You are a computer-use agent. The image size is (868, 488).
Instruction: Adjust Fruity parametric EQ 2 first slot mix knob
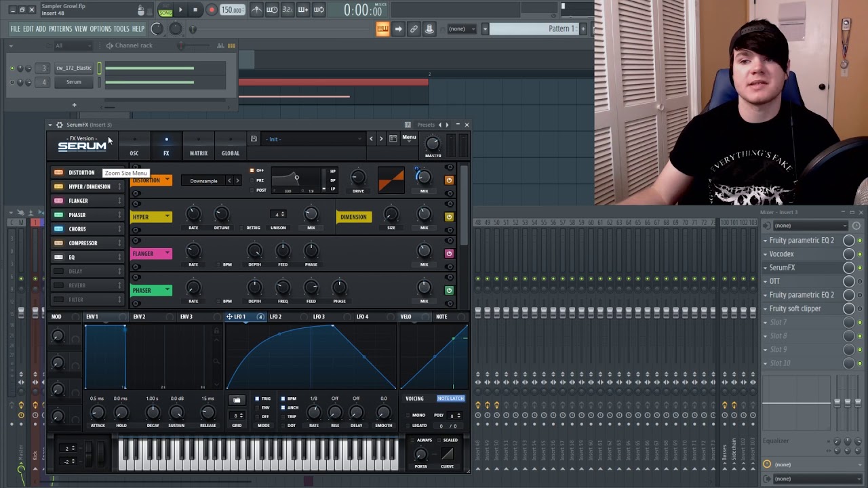coord(849,241)
